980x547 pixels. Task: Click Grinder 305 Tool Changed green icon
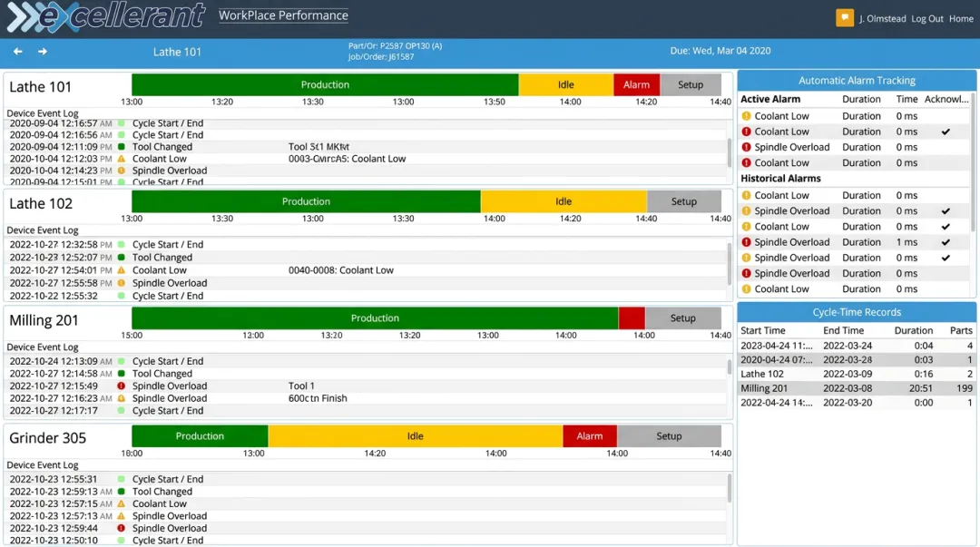click(122, 492)
